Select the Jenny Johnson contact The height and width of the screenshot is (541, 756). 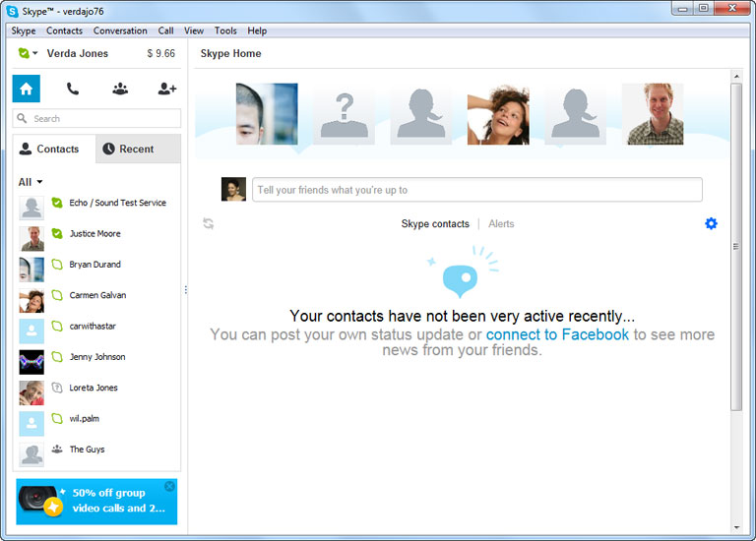96,361
